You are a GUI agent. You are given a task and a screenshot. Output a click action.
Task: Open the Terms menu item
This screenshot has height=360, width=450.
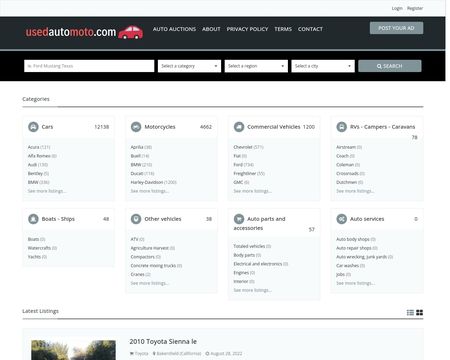tap(283, 29)
